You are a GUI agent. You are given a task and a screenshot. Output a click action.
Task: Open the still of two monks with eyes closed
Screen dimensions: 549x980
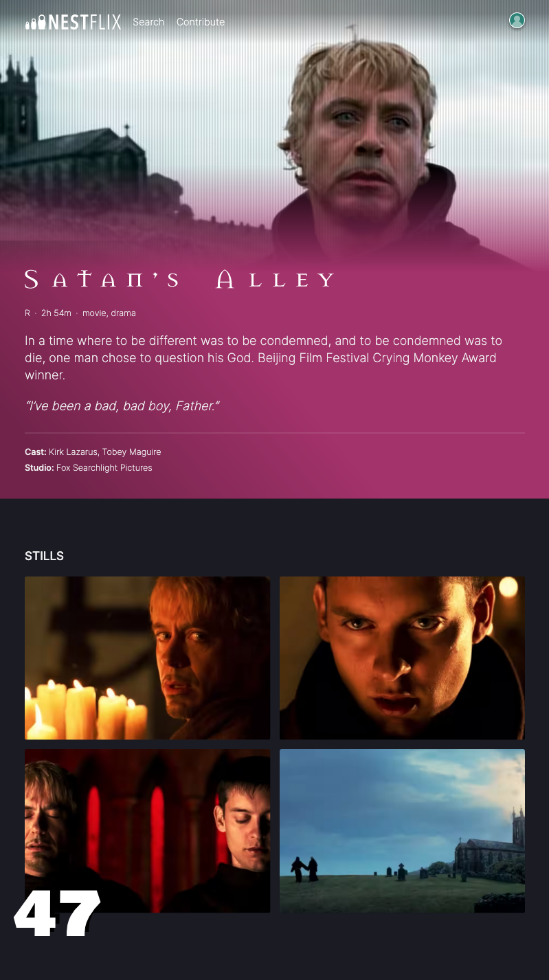point(147,831)
